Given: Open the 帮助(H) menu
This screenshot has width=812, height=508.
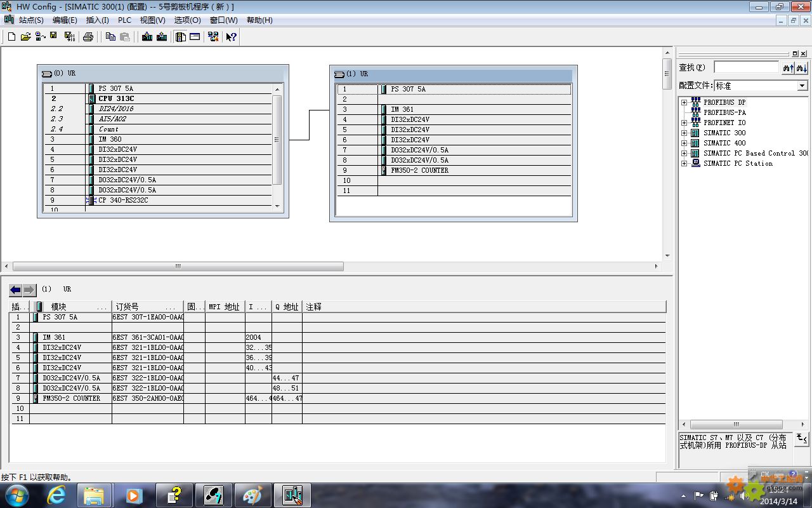Looking at the screenshot, I should (x=259, y=20).
